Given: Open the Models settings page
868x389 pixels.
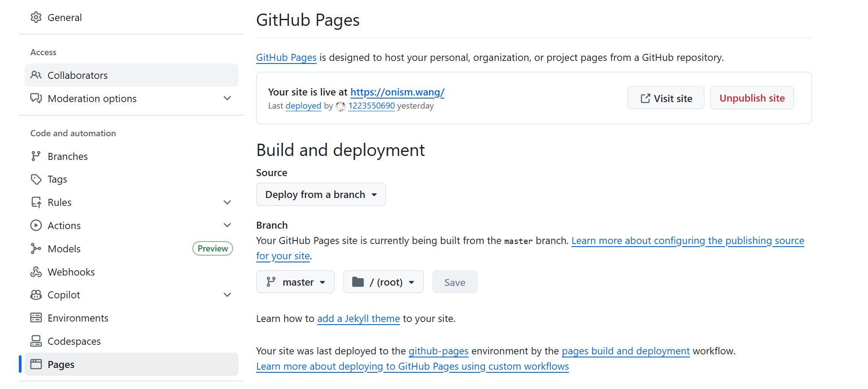Looking at the screenshot, I should [x=64, y=249].
